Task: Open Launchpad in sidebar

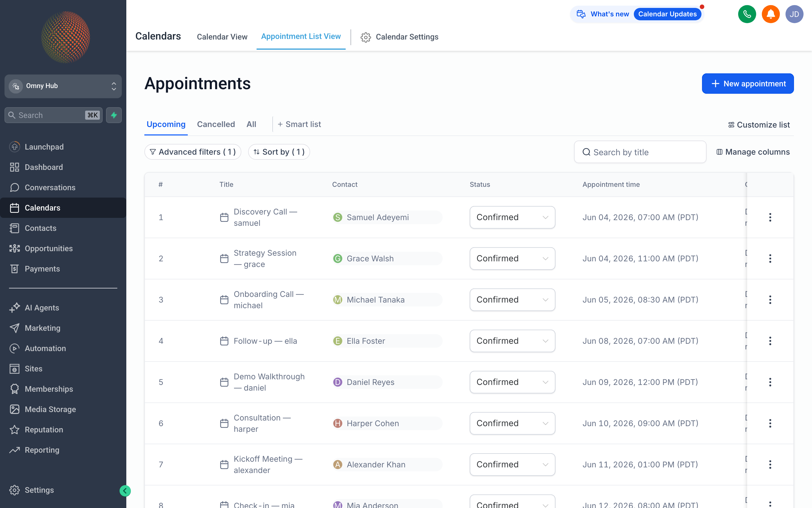Action: [63, 147]
